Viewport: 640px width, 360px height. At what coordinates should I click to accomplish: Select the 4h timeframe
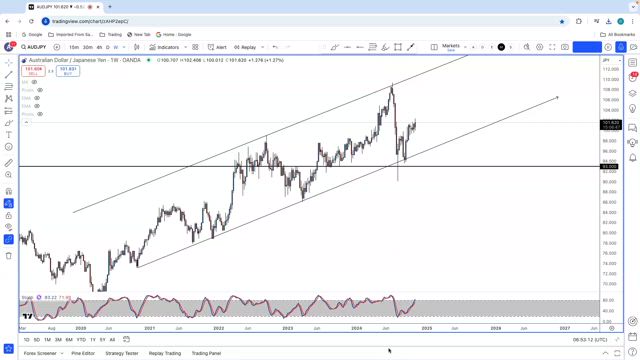(x=99, y=47)
